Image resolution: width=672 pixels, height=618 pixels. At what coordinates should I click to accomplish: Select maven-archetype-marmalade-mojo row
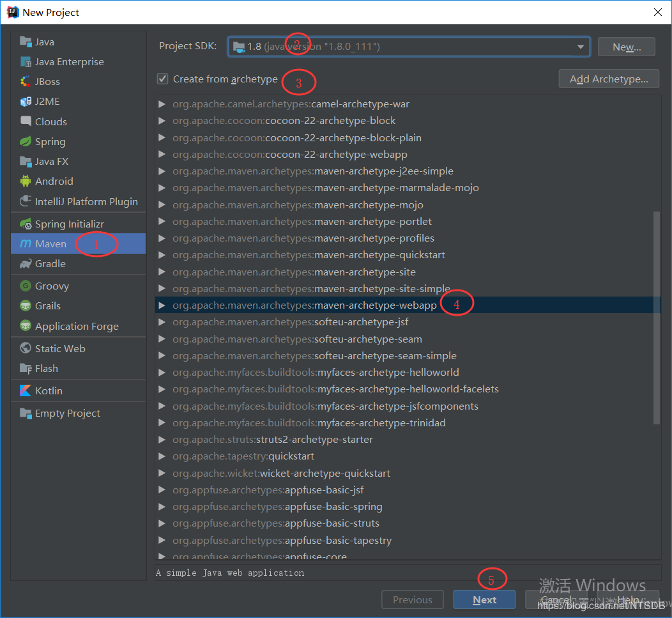408,188
